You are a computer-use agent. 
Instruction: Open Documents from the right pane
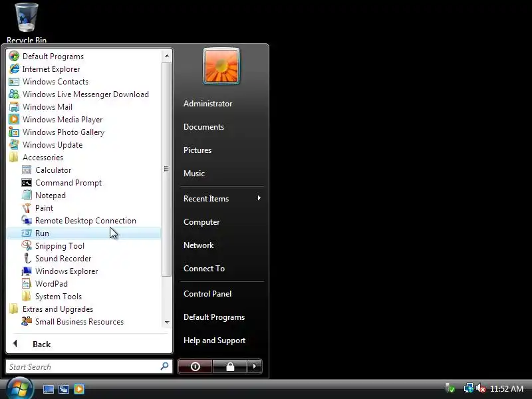[x=203, y=127]
